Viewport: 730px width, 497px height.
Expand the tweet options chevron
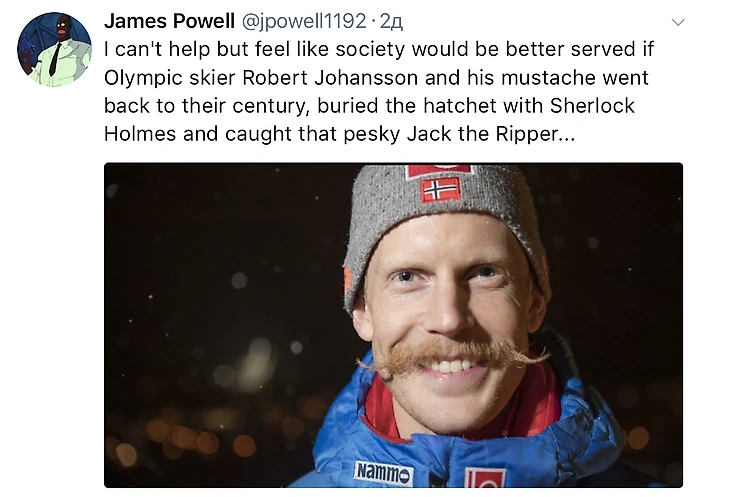[x=678, y=22]
